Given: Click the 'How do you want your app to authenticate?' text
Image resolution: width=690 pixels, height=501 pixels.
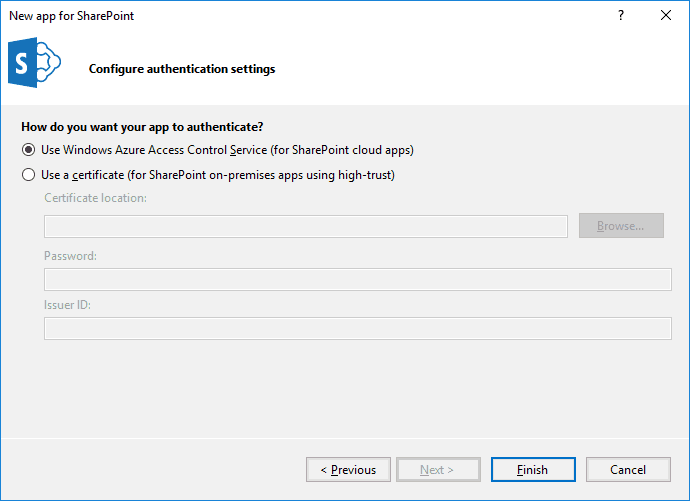Looking at the screenshot, I should click(142, 127).
